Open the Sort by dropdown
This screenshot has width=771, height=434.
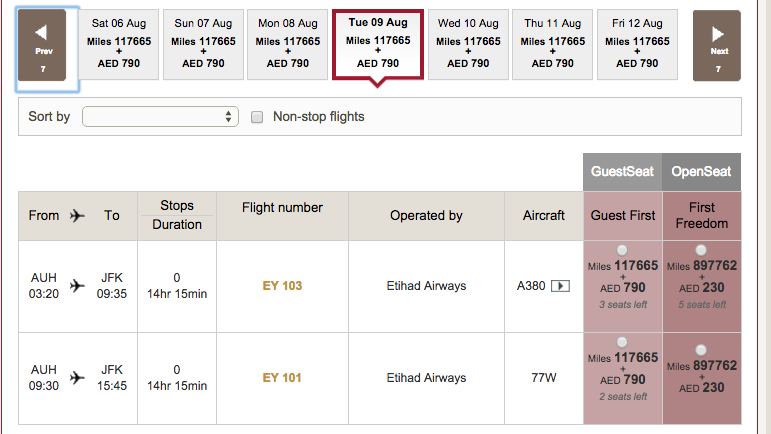point(160,116)
